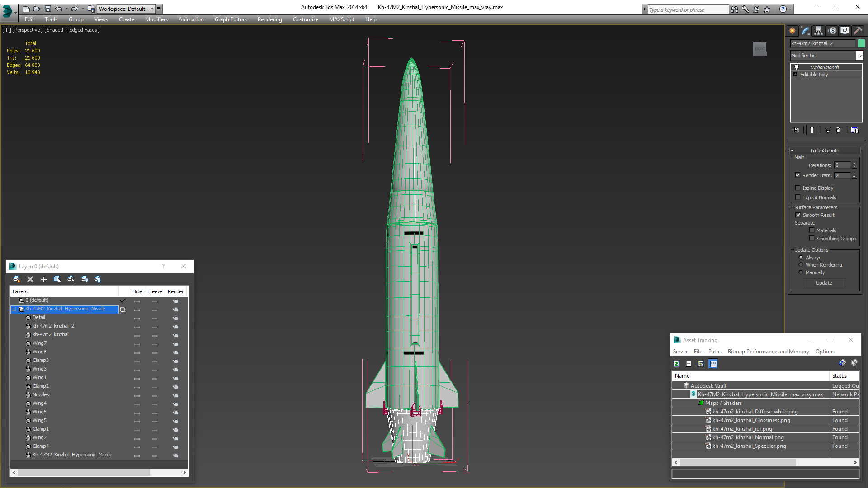868x488 pixels.
Task: Click Hide/Unhide All Layers icon
Action: [x=85, y=279]
